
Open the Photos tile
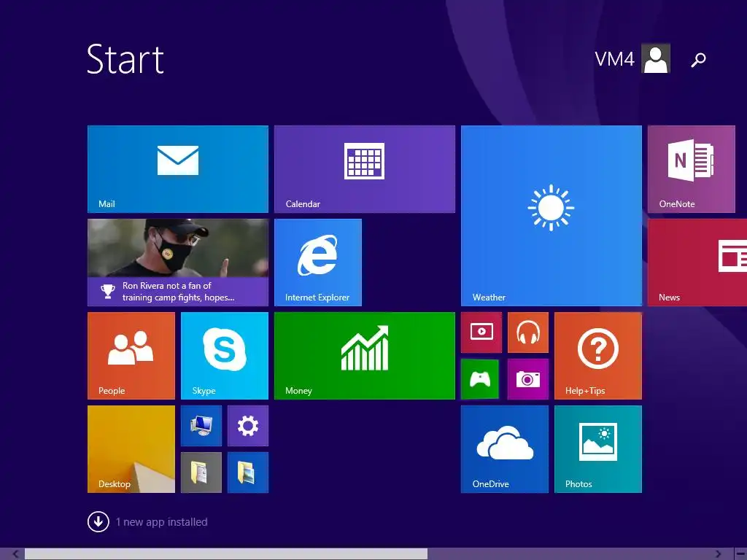(598, 449)
